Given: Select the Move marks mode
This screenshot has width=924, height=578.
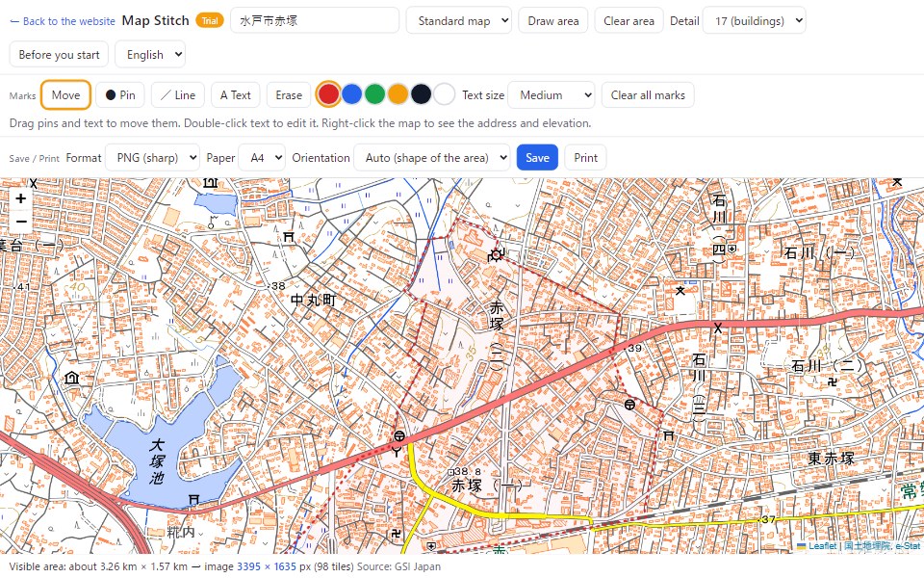Looking at the screenshot, I should pos(65,95).
